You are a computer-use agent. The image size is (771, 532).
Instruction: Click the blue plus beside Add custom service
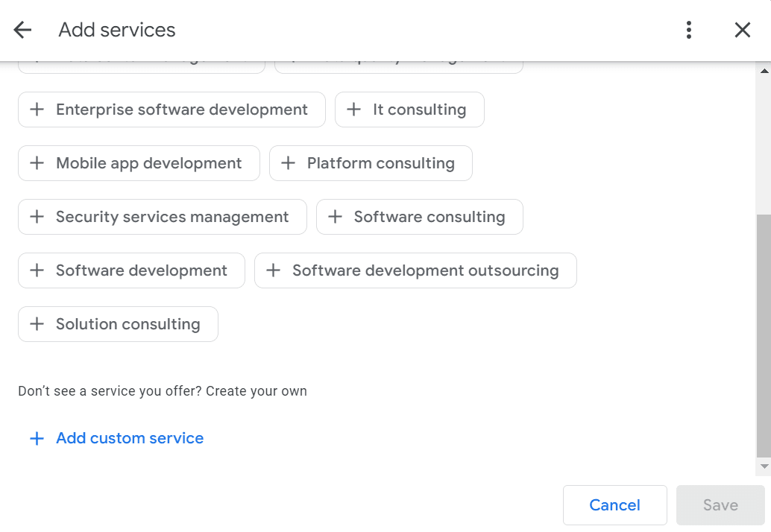tap(37, 438)
